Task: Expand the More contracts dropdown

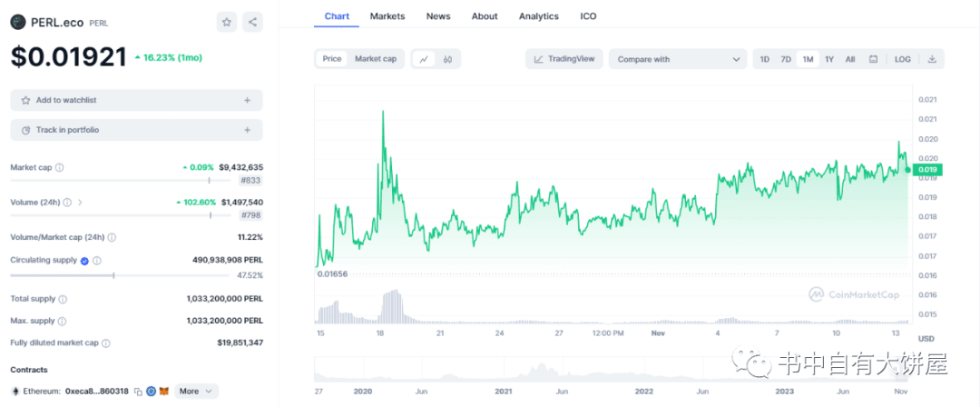Action: (196, 392)
